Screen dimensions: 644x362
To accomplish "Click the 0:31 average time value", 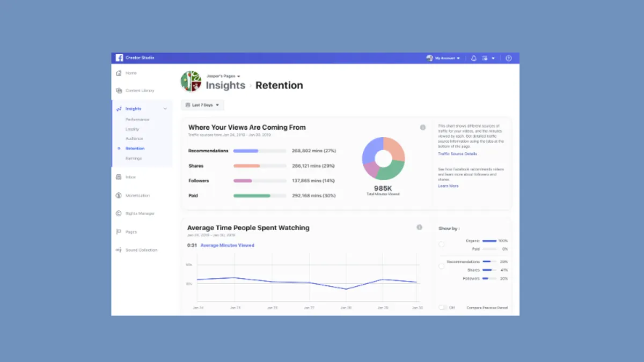I will 192,246.
